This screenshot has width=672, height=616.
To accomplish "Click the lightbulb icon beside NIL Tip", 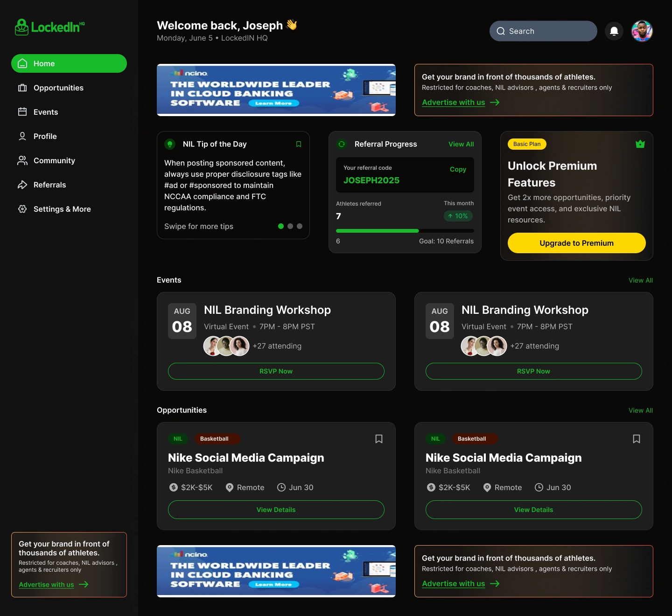I will pyautogui.click(x=170, y=144).
